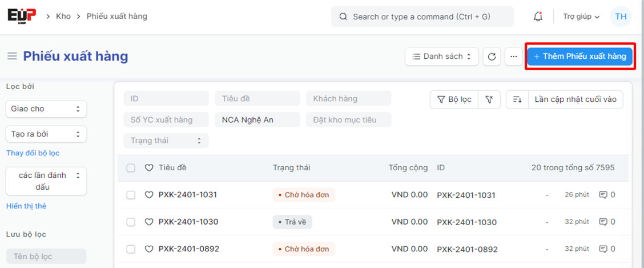Clear filters with the funnel-x icon
Screen dimensions: 644x268
click(489, 99)
